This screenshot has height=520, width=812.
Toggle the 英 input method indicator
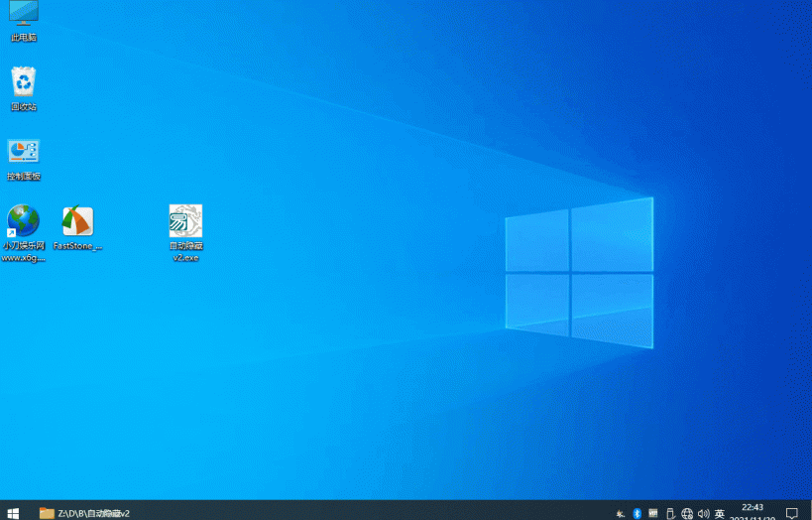(x=720, y=513)
